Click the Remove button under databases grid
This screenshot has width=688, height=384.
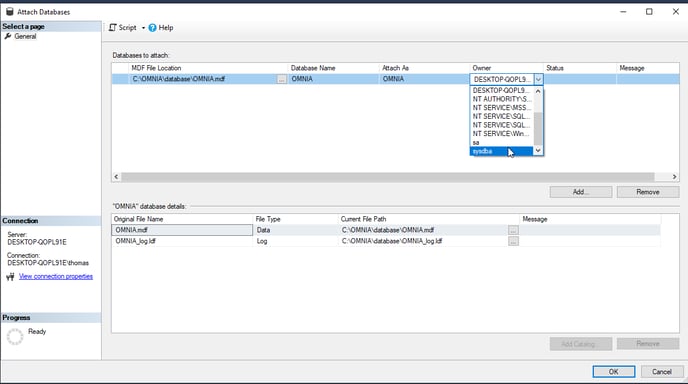(648, 192)
